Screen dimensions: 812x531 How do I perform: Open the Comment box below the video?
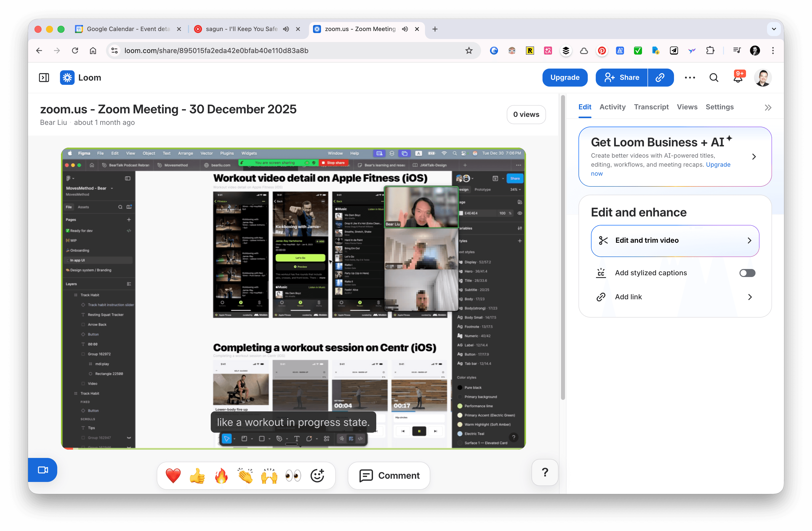pos(388,475)
